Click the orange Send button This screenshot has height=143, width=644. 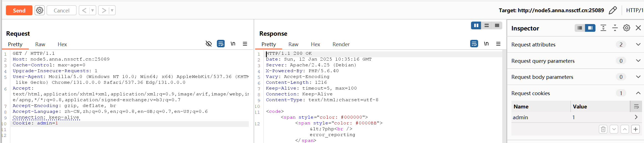coord(19,11)
